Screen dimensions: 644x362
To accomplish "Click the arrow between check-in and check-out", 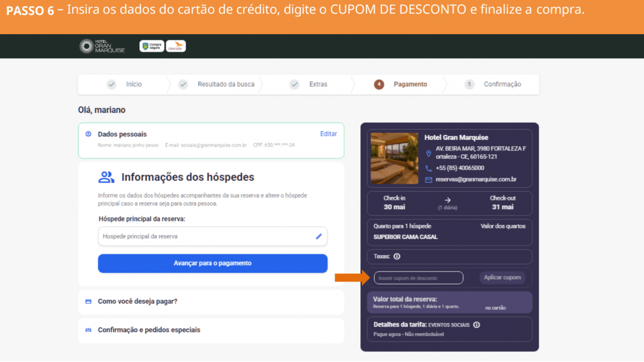I will tap(448, 200).
